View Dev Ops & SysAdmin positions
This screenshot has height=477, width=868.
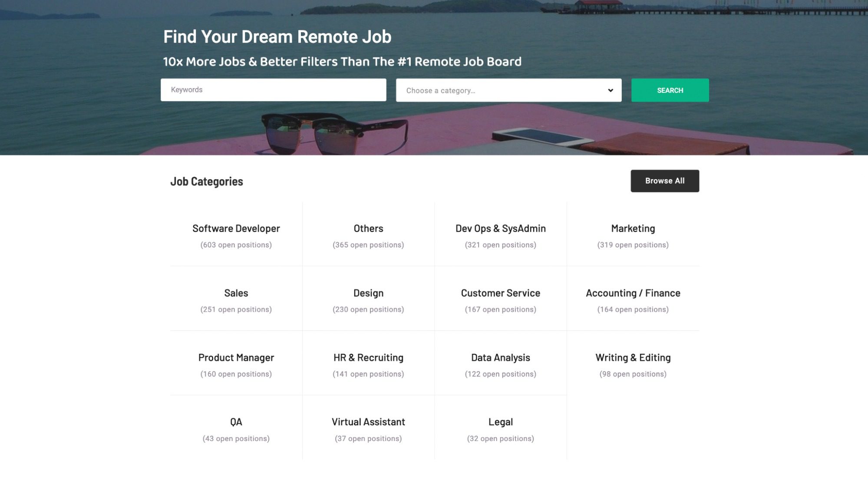[x=500, y=228]
